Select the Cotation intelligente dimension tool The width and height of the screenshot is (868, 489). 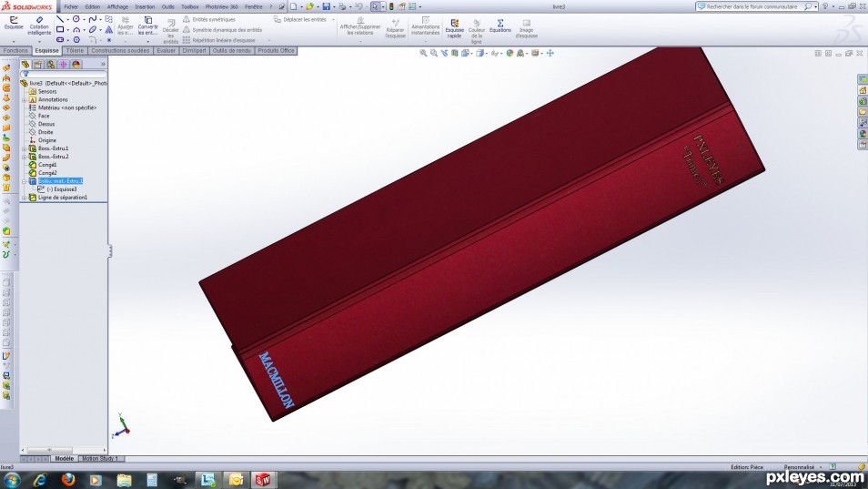[x=39, y=25]
